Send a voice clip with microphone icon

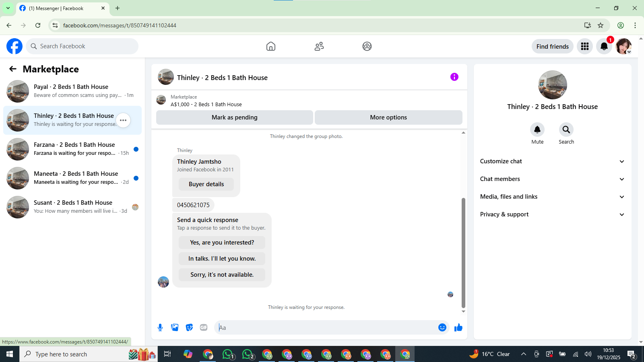pyautogui.click(x=160, y=327)
